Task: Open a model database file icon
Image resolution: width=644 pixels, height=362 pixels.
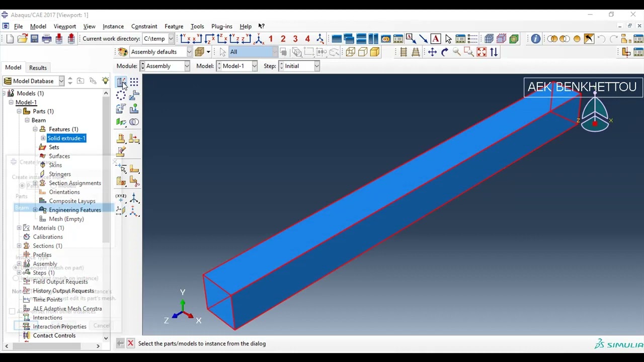Action: tap(22, 39)
